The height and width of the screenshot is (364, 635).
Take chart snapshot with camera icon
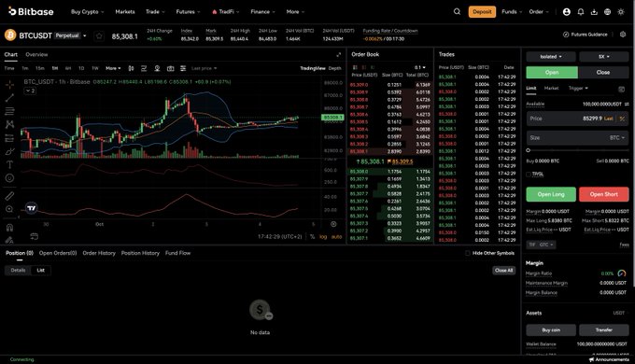pos(171,68)
